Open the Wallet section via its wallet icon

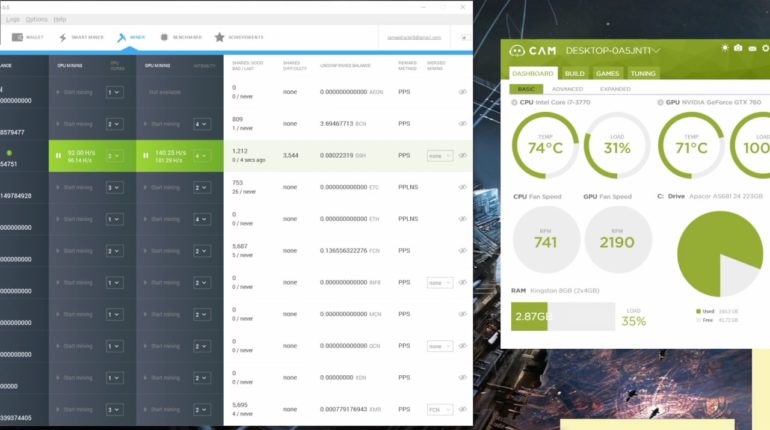[17, 37]
